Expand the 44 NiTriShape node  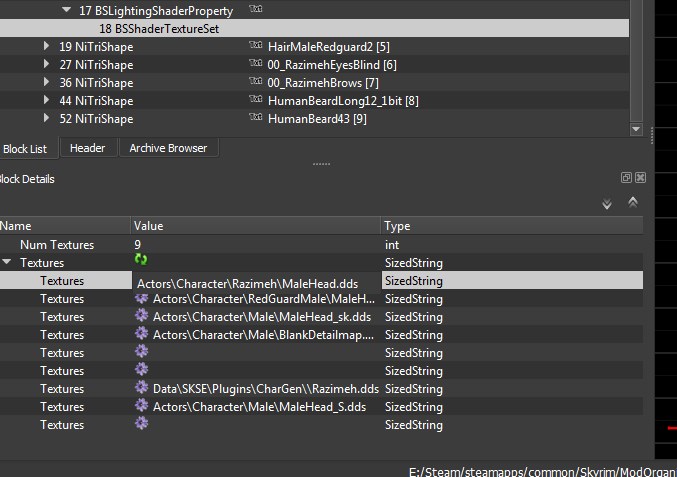[46, 100]
